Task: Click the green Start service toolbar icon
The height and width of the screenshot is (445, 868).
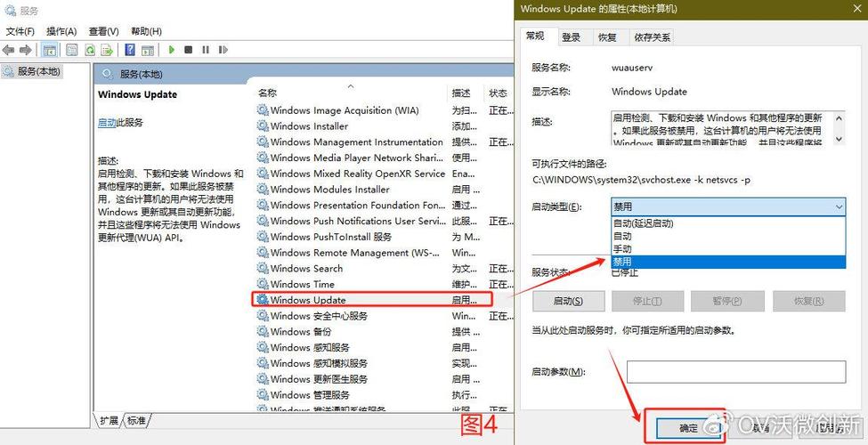Action: 172,50
